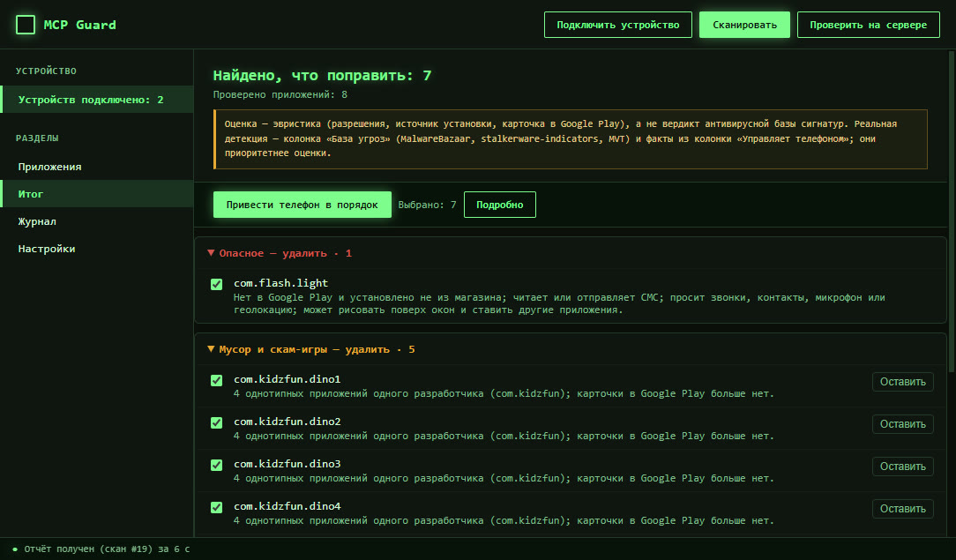Image resolution: width=956 pixels, height=560 pixels.
Task: Open the «Приложения» section
Action: (97, 167)
